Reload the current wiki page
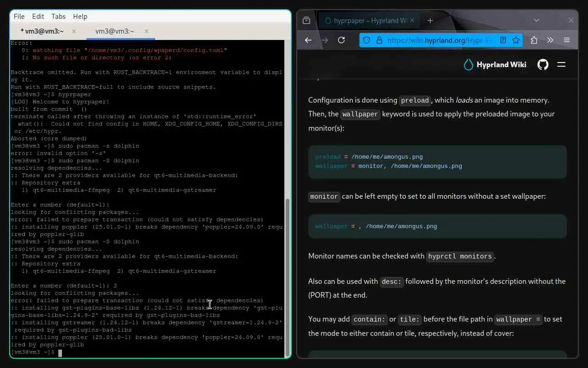The height and width of the screenshot is (368, 588). 341,40
